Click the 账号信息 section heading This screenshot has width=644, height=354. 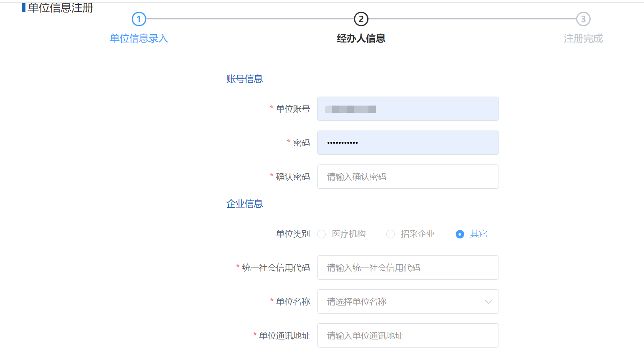pos(244,79)
